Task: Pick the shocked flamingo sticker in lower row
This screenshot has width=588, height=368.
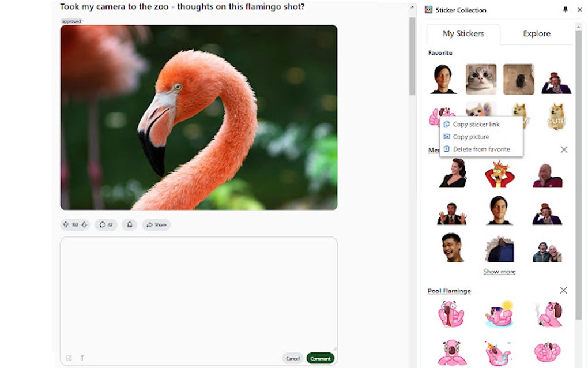Action: 452,352
